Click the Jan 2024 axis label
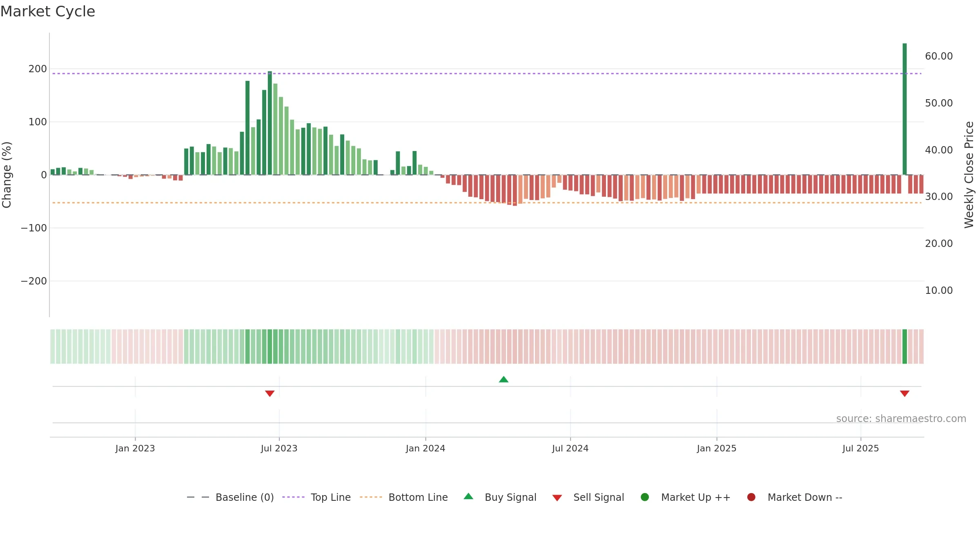The width and height of the screenshot is (980, 551). [425, 448]
